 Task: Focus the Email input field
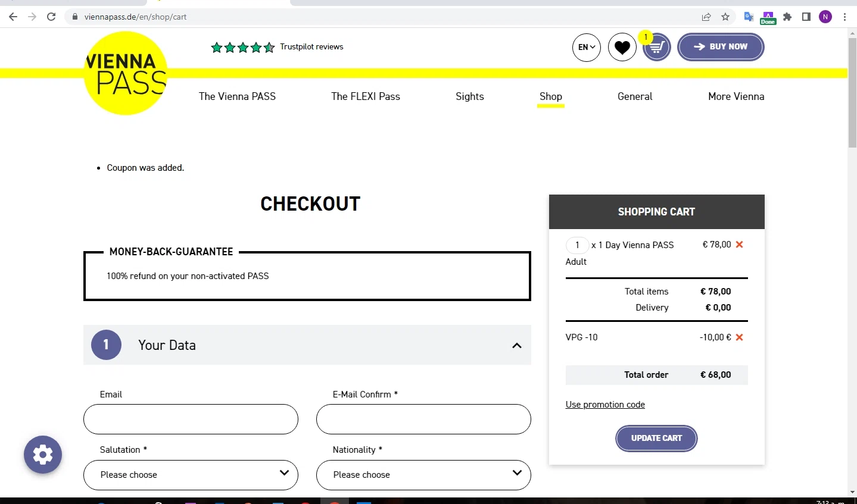(x=191, y=420)
